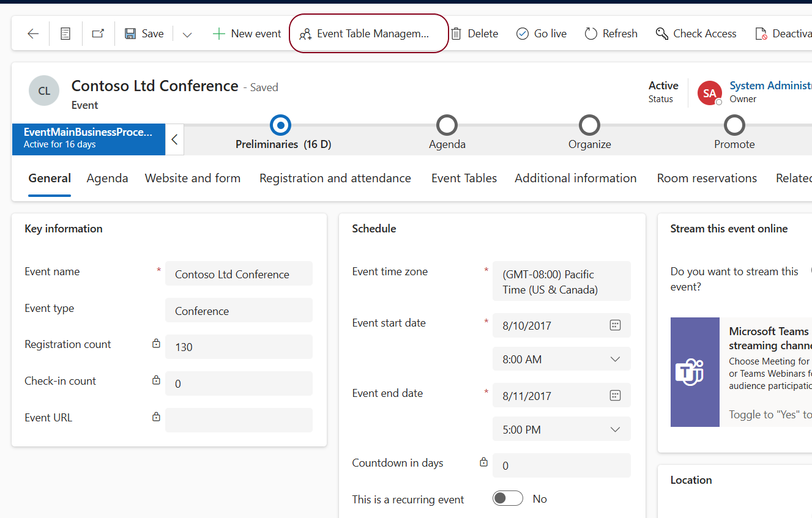Open the record set form icon

click(65, 34)
